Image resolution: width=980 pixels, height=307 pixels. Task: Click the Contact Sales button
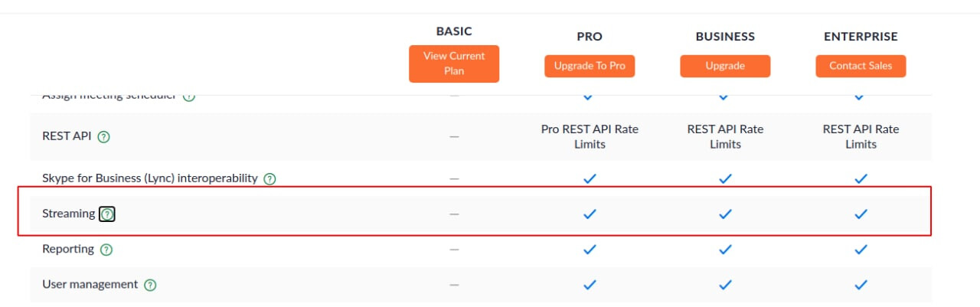point(861,66)
